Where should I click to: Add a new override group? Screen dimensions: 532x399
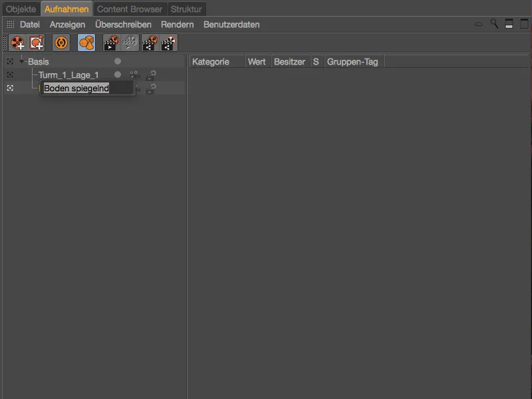(x=37, y=43)
